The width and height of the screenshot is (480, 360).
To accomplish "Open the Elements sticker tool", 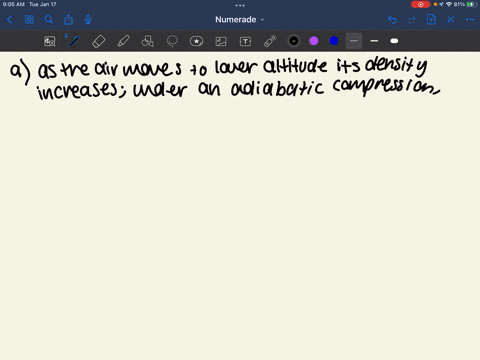I will point(196,41).
